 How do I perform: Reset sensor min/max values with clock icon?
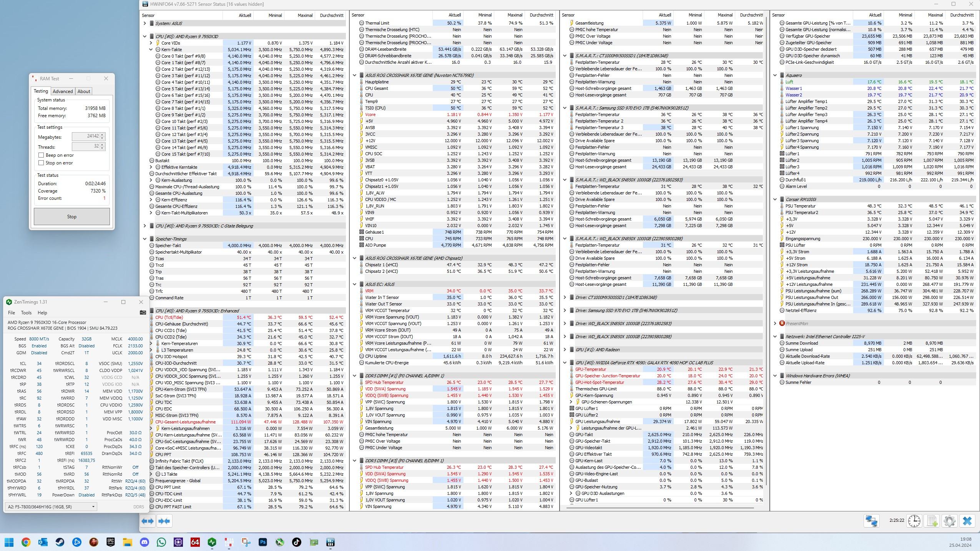(x=914, y=521)
